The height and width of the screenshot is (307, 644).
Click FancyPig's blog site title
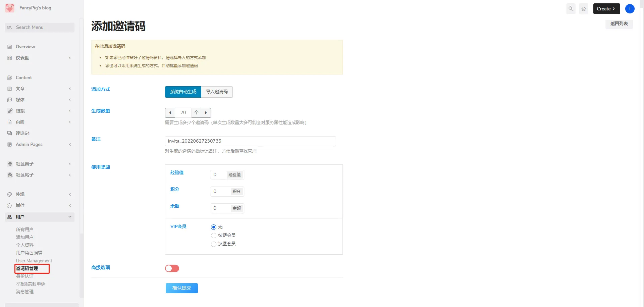click(x=35, y=8)
